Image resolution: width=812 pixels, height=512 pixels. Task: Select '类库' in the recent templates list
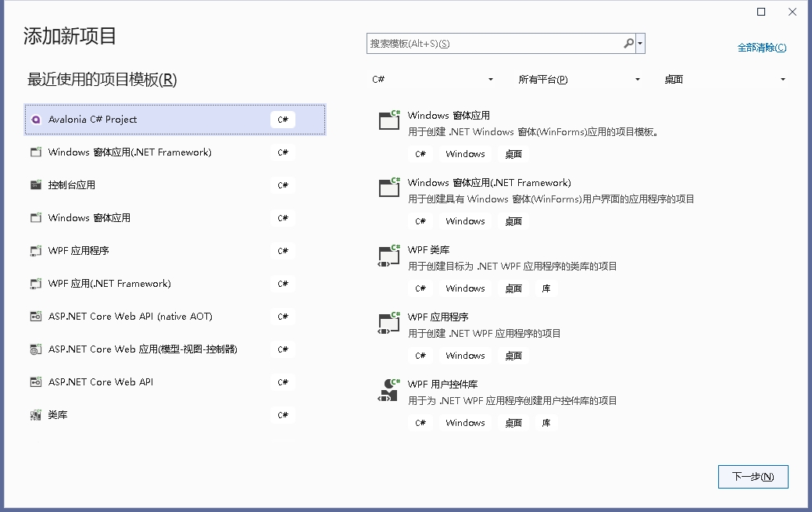[x=175, y=414]
